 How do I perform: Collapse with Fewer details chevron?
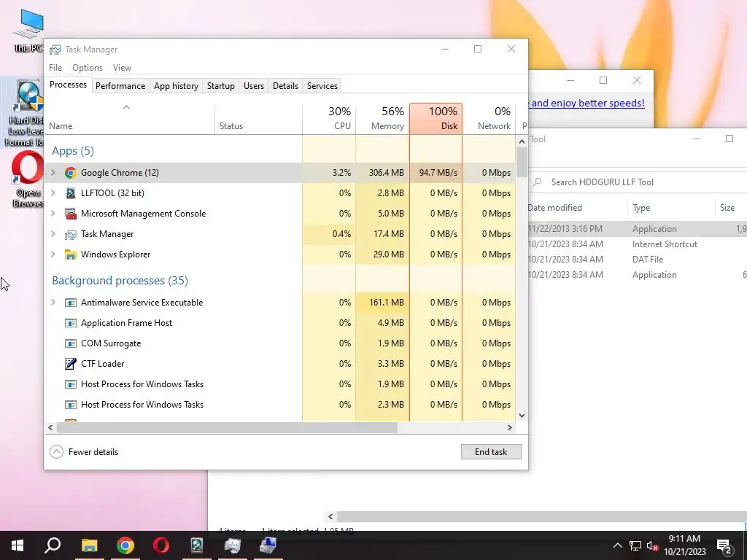point(56,452)
